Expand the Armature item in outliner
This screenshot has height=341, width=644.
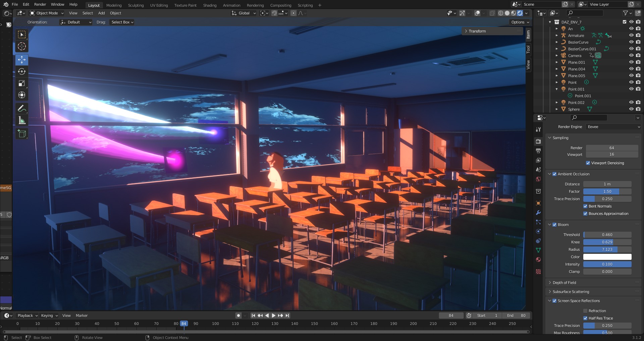(x=557, y=36)
